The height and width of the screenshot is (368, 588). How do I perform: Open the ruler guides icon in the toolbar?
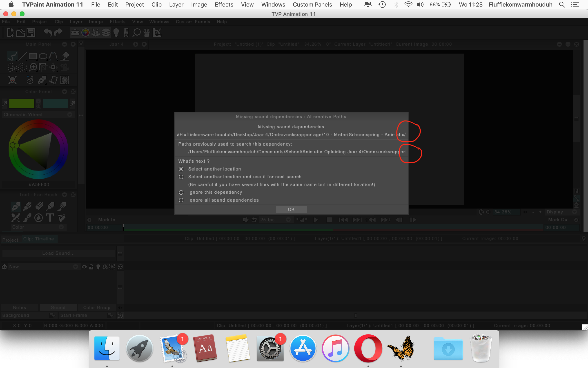[x=157, y=32]
